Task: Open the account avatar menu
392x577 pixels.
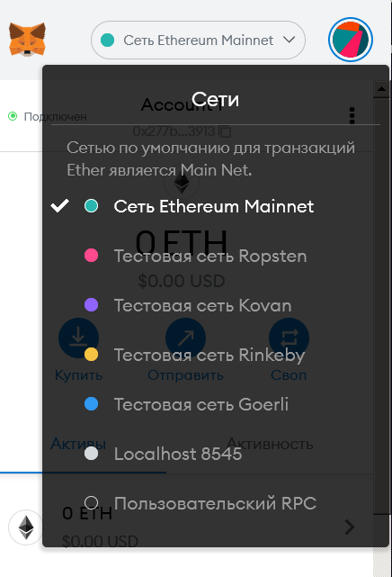Action: click(x=351, y=40)
